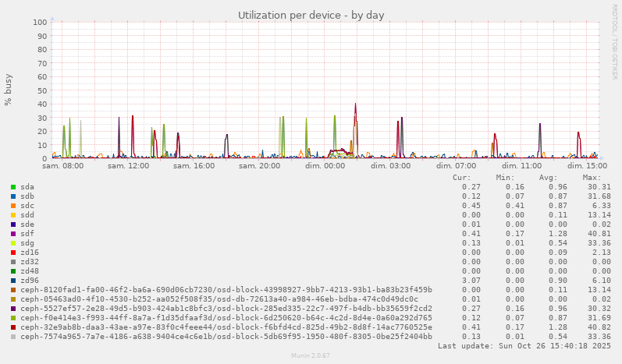Select the ceph-8120fad1 legend entry label

226,290
